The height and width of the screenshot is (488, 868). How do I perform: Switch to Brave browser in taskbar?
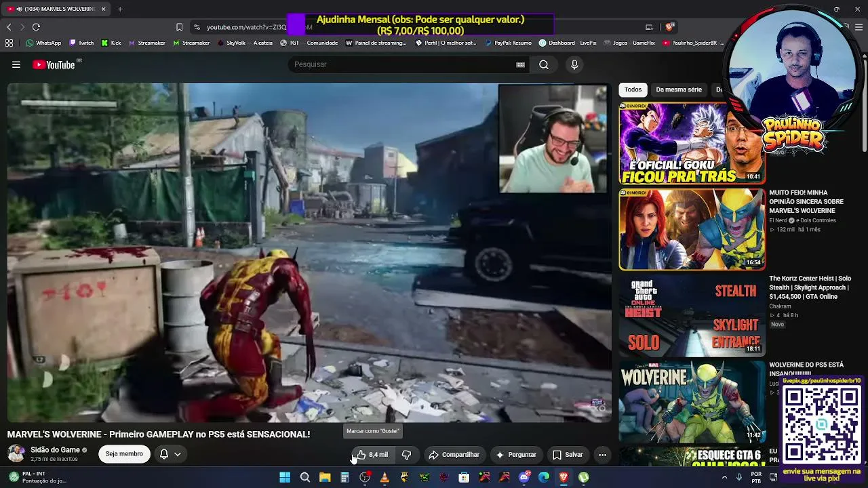[x=564, y=477]
